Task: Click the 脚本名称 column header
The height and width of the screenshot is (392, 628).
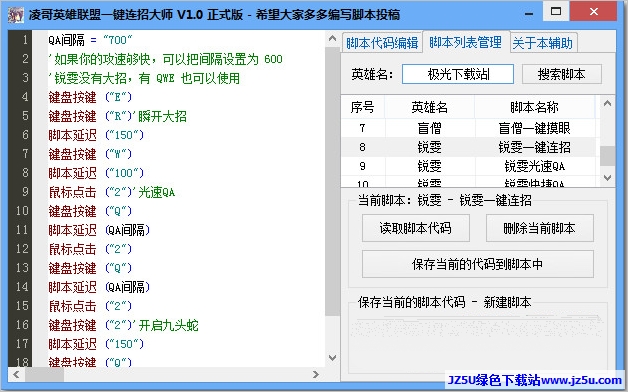Action: 534,107
